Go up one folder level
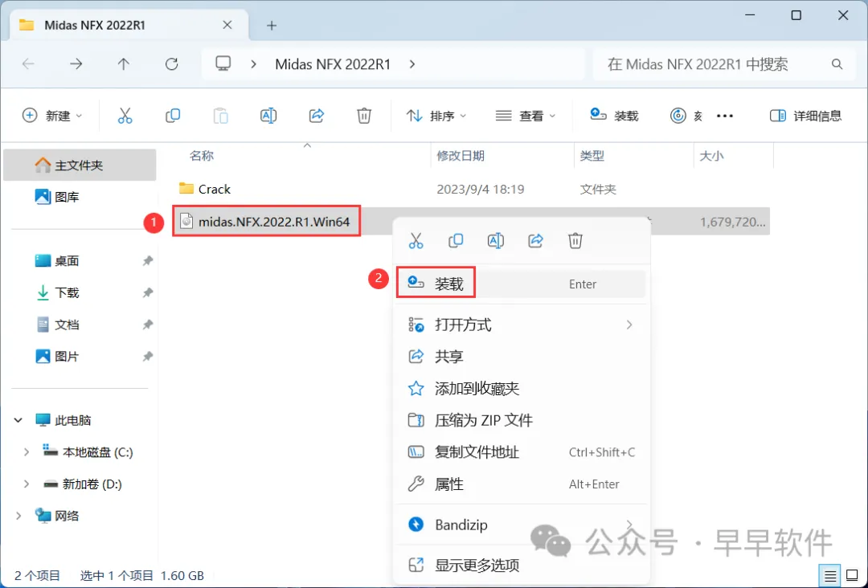The width and height of the screenshot is (868, 588). tap(124, 64)
